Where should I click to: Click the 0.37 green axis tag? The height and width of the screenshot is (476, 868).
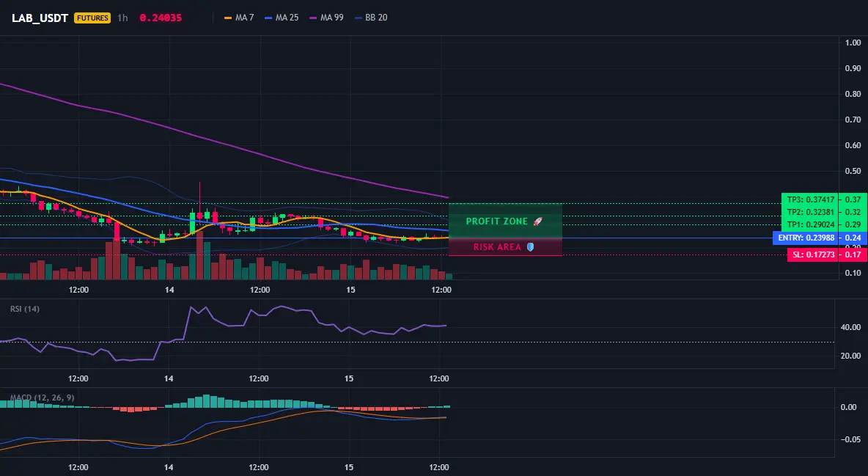tap(853, 199)
